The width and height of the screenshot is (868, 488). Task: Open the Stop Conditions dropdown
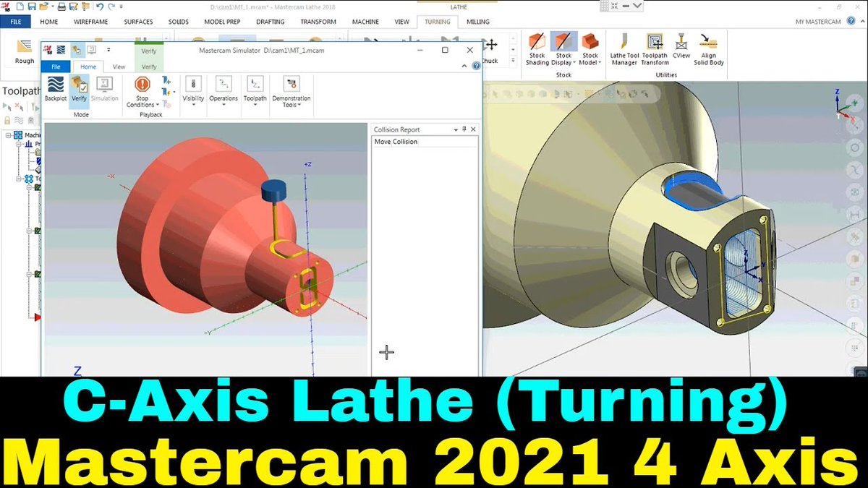click(x=142, y=92)
